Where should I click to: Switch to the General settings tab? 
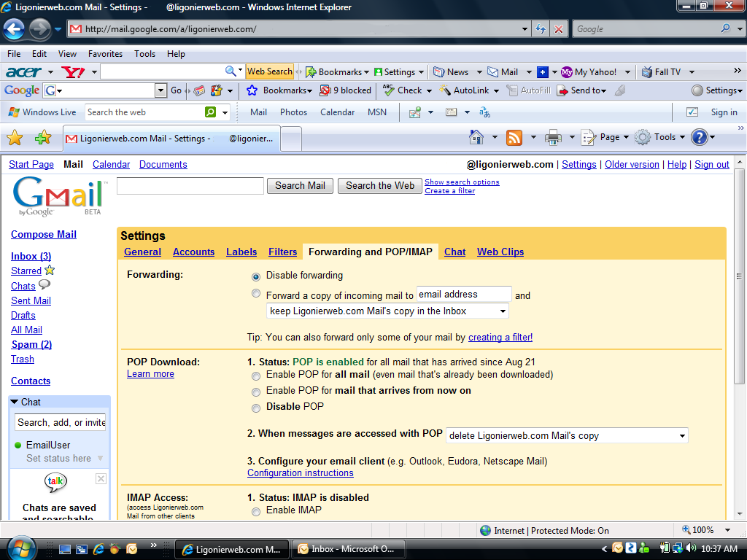coord(142,252)
